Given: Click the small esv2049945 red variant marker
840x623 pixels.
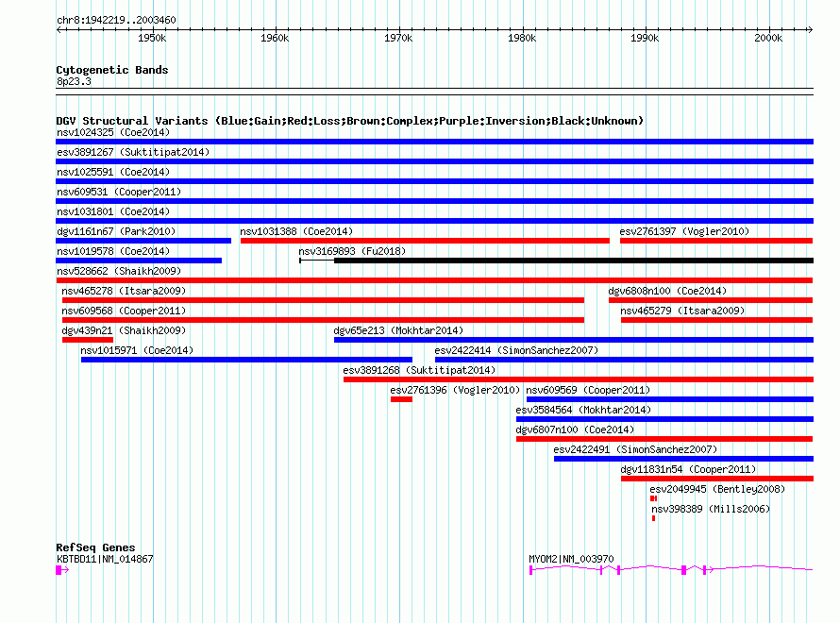Looking at the screenshot, I should click(653, 498).
